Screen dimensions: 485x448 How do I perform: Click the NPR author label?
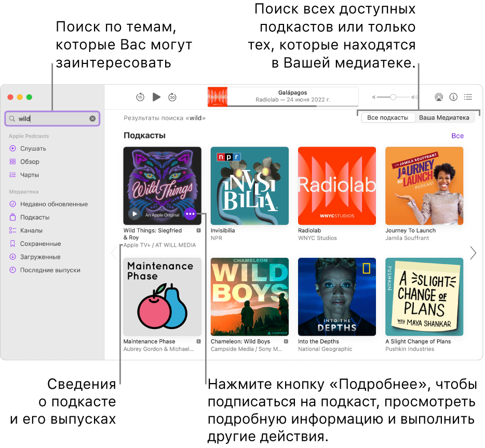(x=217, y=238)
